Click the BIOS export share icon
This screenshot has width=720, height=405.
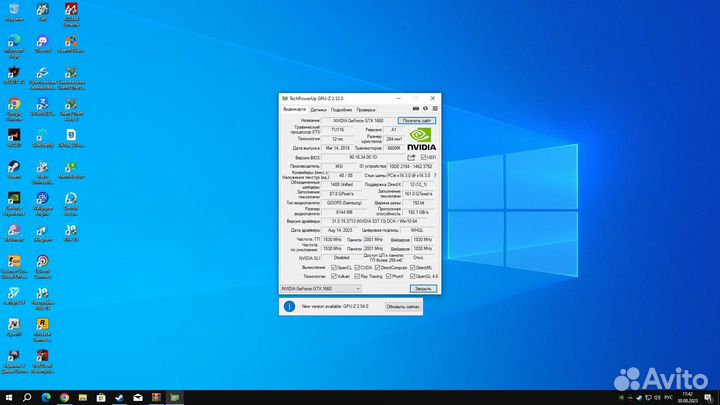point(411,157)
